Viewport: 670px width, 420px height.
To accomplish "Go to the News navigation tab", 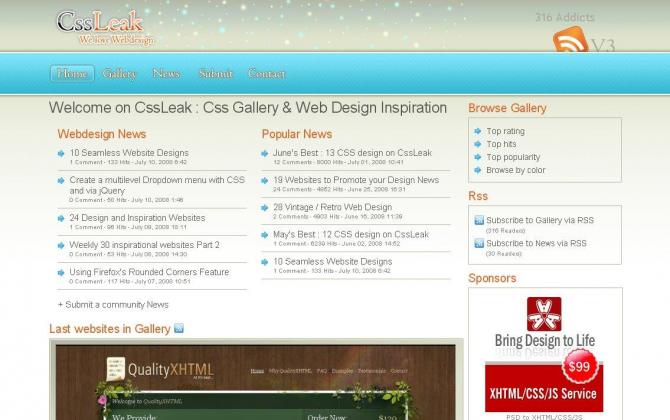I will pos(166,73).
